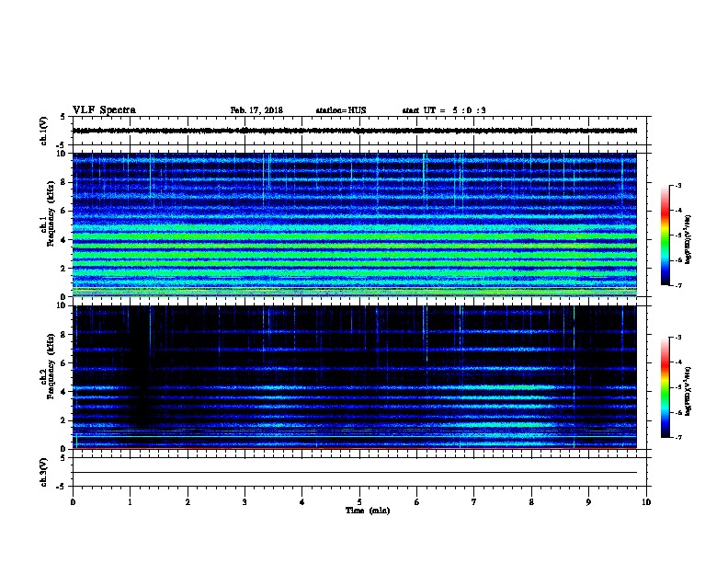728x563 pixels.
Task: Click the "-3" label on the ch.1 color bar
Action: coord(677,185)
